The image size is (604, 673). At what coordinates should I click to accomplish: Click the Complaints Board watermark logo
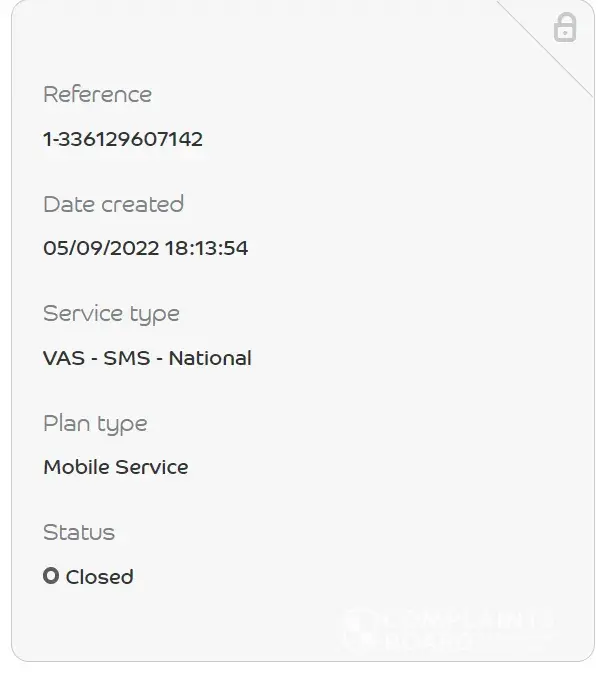point(358,629)
